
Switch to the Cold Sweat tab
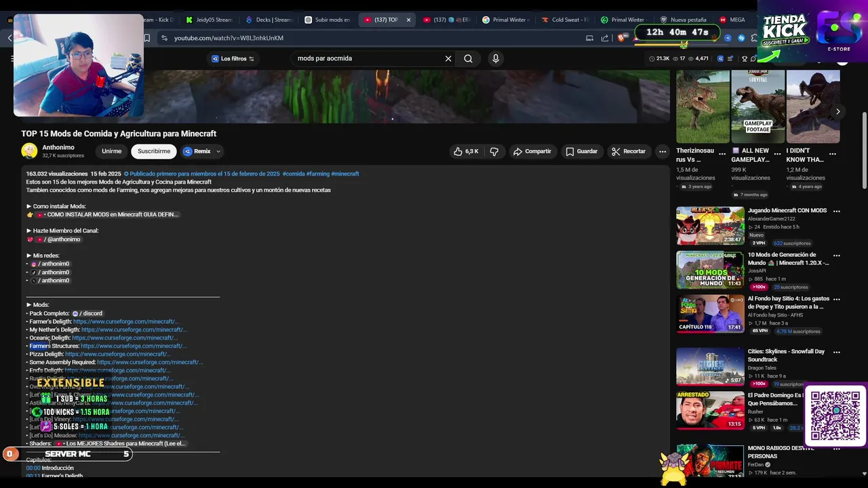click(565, 20)
